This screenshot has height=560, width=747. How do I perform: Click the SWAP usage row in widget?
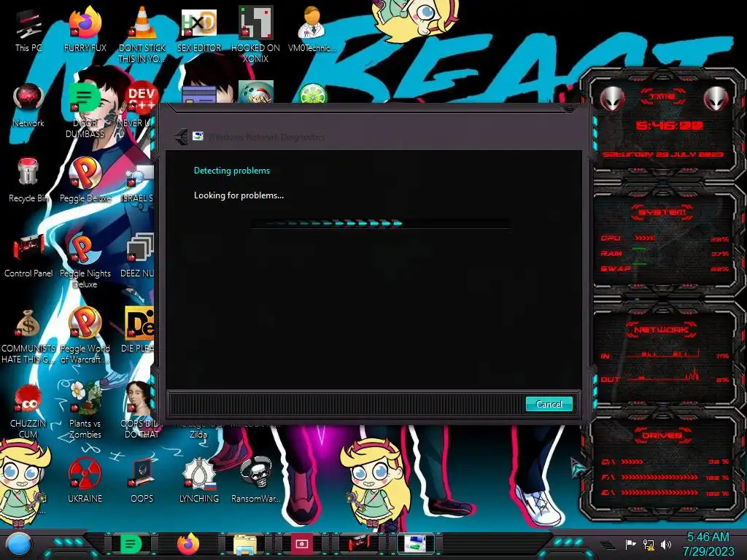pos(665,268)
